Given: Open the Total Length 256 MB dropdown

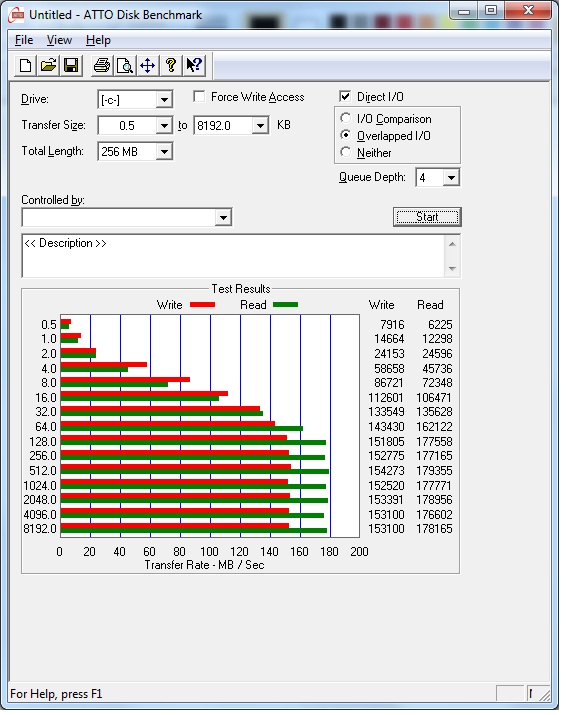Looking at the screenshot, I should pyautogui.click(x=135, y=151).
